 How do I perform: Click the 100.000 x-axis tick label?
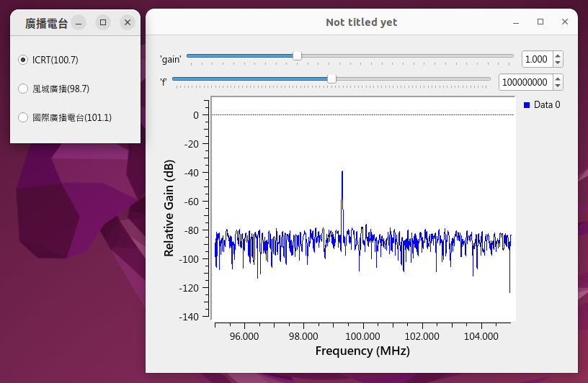tap(362, 336)
